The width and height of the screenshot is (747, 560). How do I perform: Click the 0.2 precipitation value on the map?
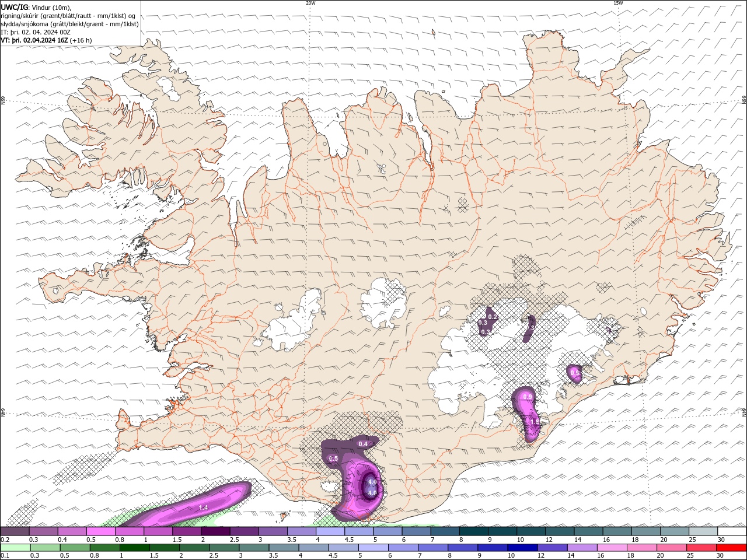[x=492, y=317]
